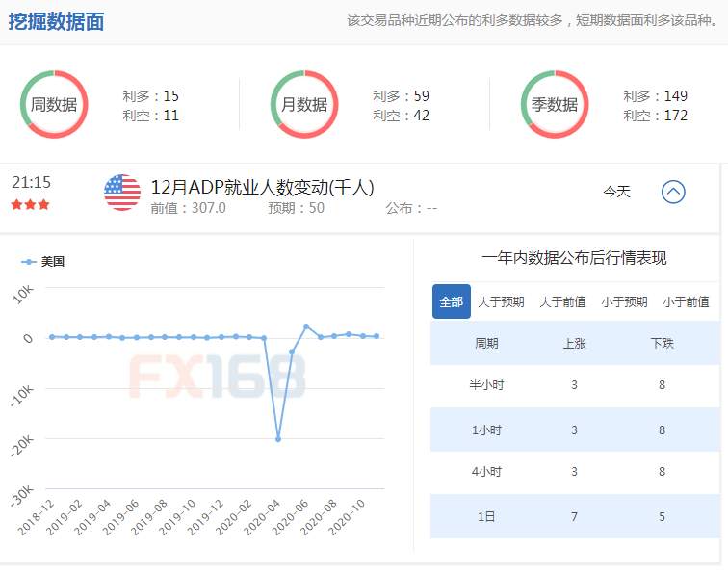The width and height of the screenshot is (728, 573).
Task: Switch to the 大于预期 tab
Action: pos(501,301)
